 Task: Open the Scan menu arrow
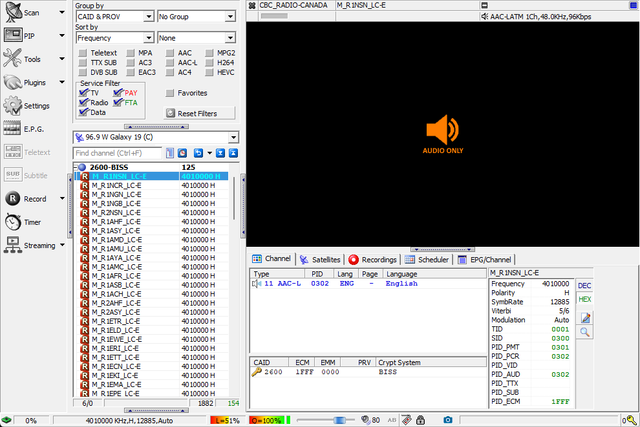pos(62,12)
